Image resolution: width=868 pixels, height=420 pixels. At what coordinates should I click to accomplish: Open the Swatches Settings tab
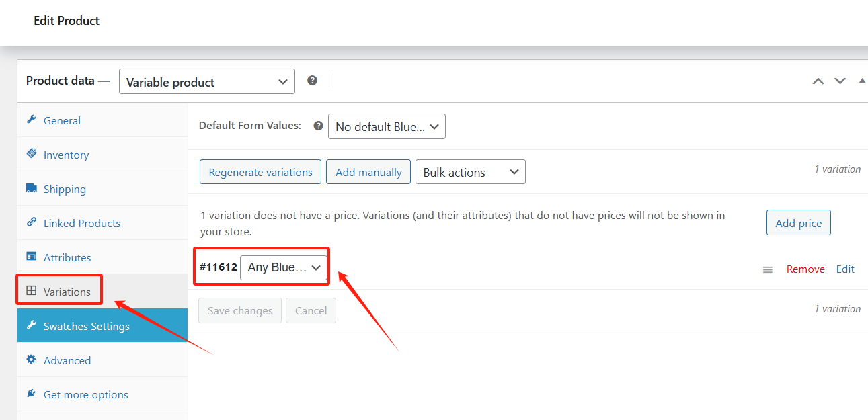[86, 326]
